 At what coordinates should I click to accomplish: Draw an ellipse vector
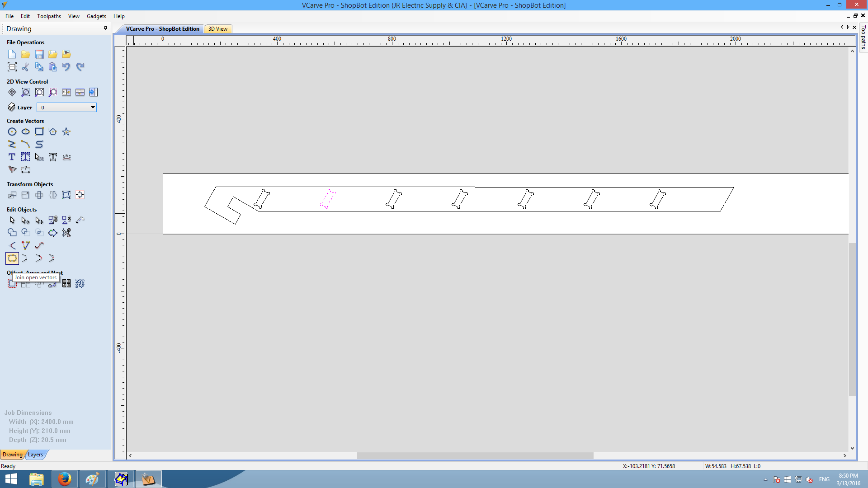pyautogui.click(x=26, y=131)
